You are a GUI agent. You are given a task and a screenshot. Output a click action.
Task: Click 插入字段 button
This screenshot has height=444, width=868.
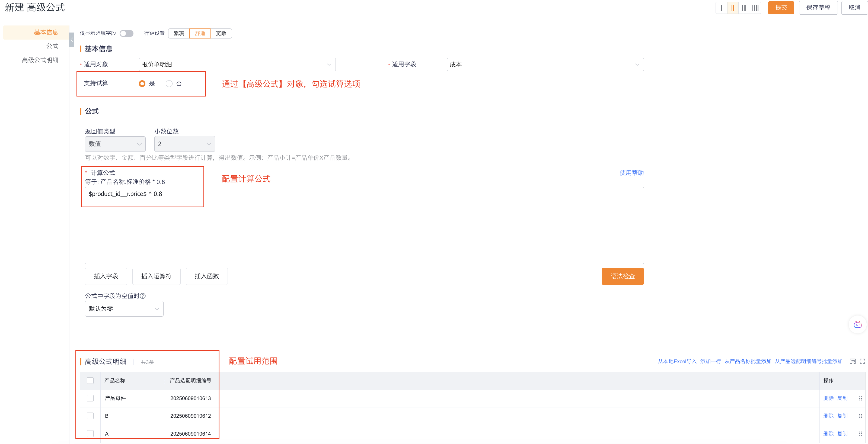pos(106,276)
